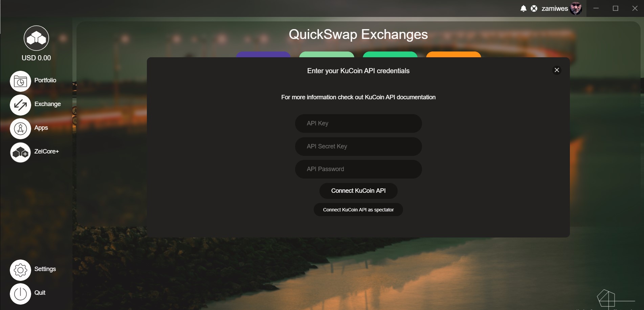Click the support lifebuoy icon
This screenshot has height=310, width=644.
534,8
